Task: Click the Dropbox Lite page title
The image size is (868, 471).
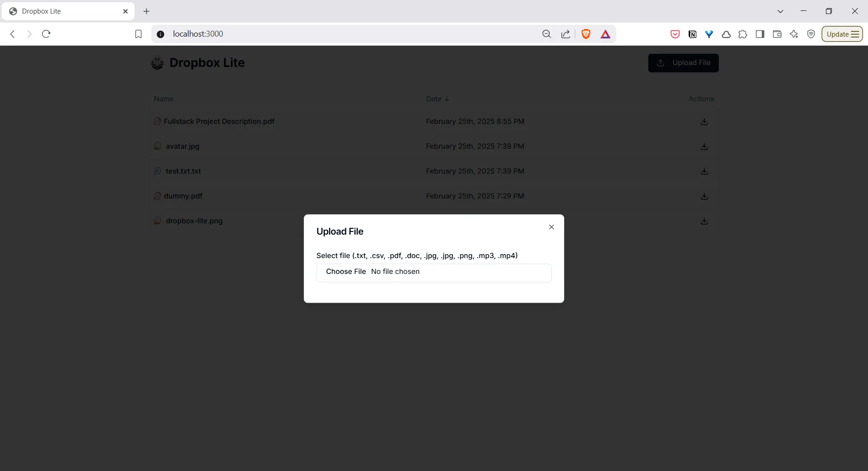Action: [x=207, y=63]
